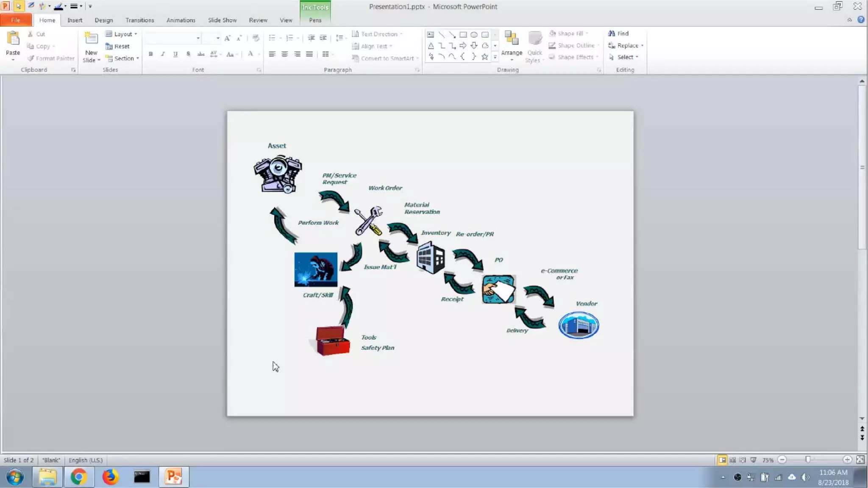Click the New Slide icon
Image resolution: width=868 pixels, height=488 pixels.
(91, 39)
